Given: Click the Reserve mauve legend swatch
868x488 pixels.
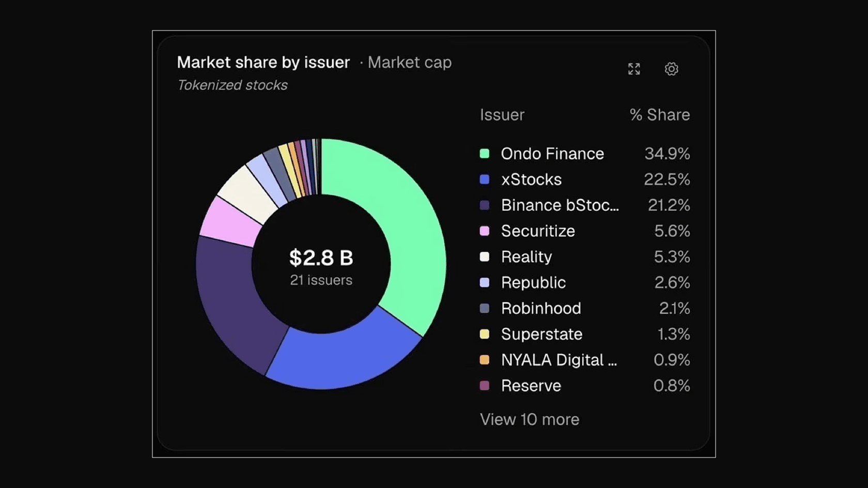Looking at the screenshot, I should click(485, 386).
